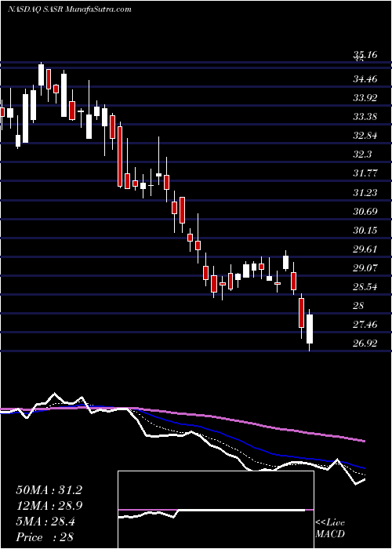
Task: Click the 33.38 price level label
Action: coord(365,117)
